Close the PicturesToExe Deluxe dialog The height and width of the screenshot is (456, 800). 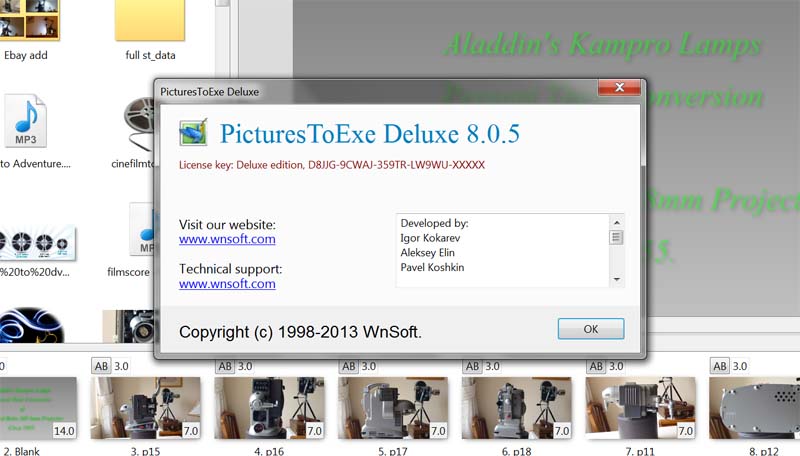[x=619, y=87]
